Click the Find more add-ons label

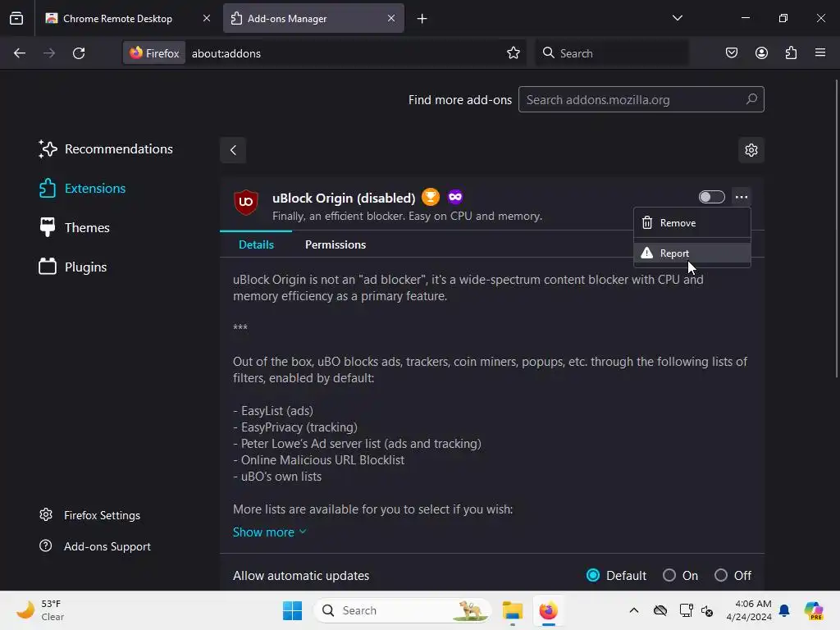(x=460, y=100)
